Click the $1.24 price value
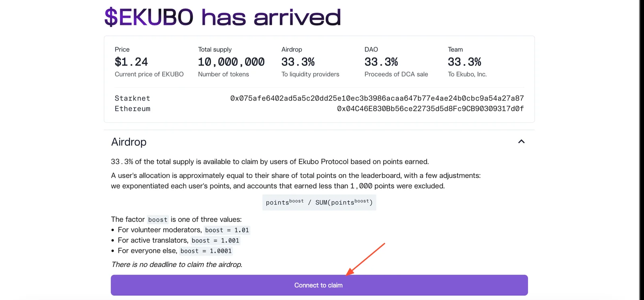This screenshot has height=300, width=644. point(131,62)
